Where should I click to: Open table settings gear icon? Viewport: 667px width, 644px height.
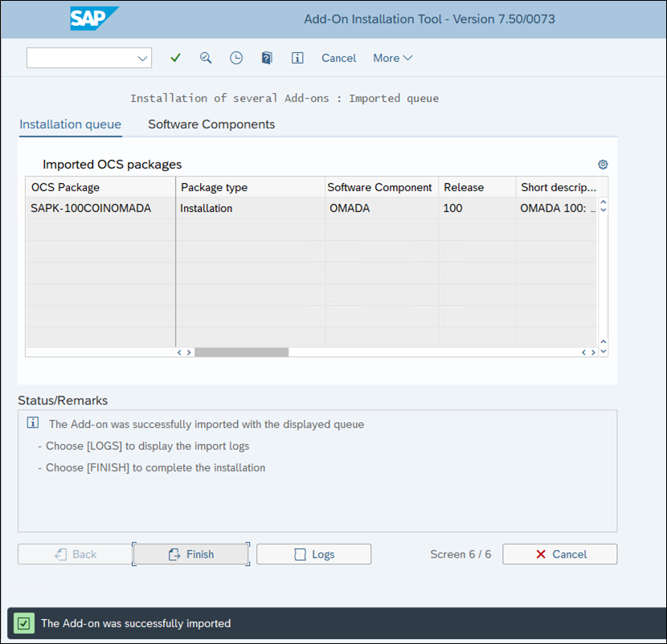pyautogui.click(x=603, y=165)
